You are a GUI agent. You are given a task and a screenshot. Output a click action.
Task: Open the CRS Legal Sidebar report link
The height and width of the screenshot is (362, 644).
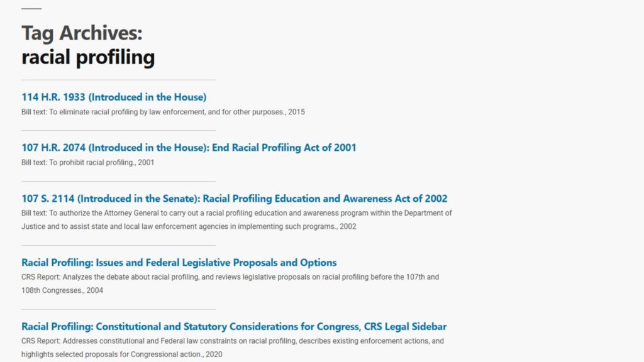pos(234,327)
